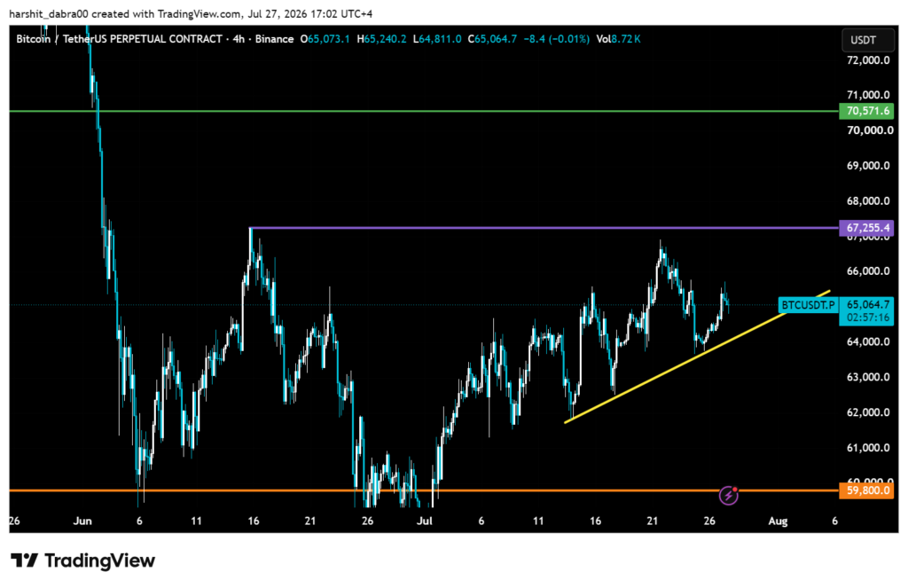Click the BTCUSDT.P symbol tag

click(808, 305)
